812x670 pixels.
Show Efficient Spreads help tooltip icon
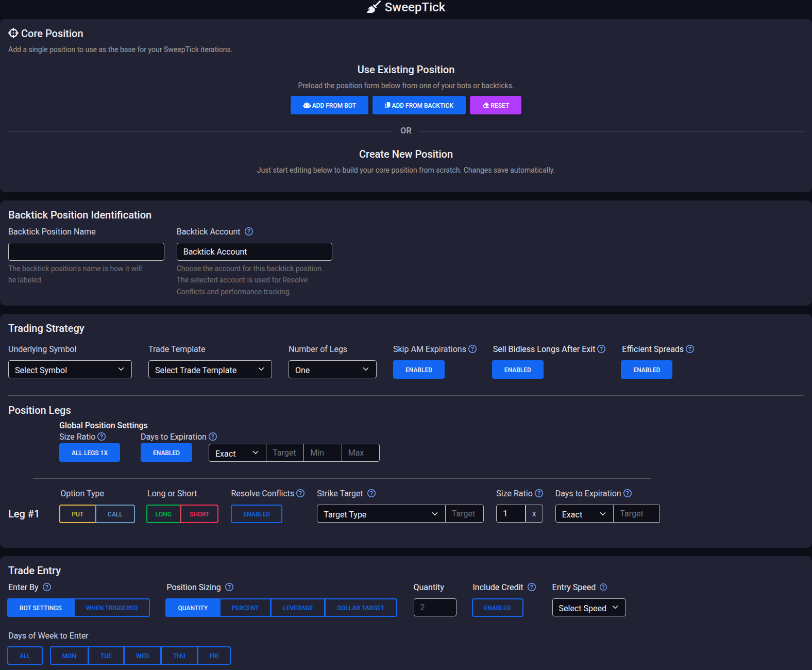pos(690,349)
